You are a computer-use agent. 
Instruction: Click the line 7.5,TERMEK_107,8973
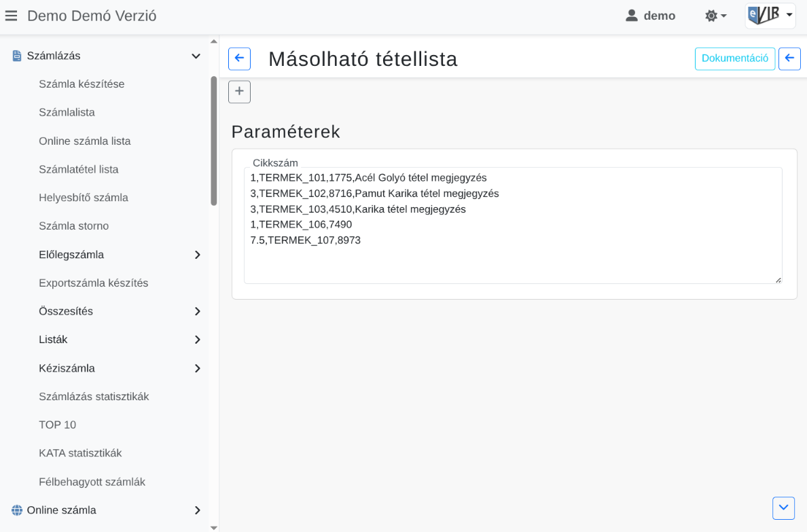[x=306, y=240]
